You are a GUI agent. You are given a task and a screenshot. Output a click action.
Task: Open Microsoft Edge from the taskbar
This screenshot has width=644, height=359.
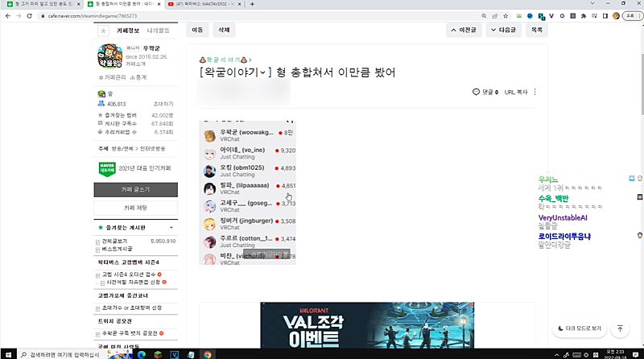[142, 354]
